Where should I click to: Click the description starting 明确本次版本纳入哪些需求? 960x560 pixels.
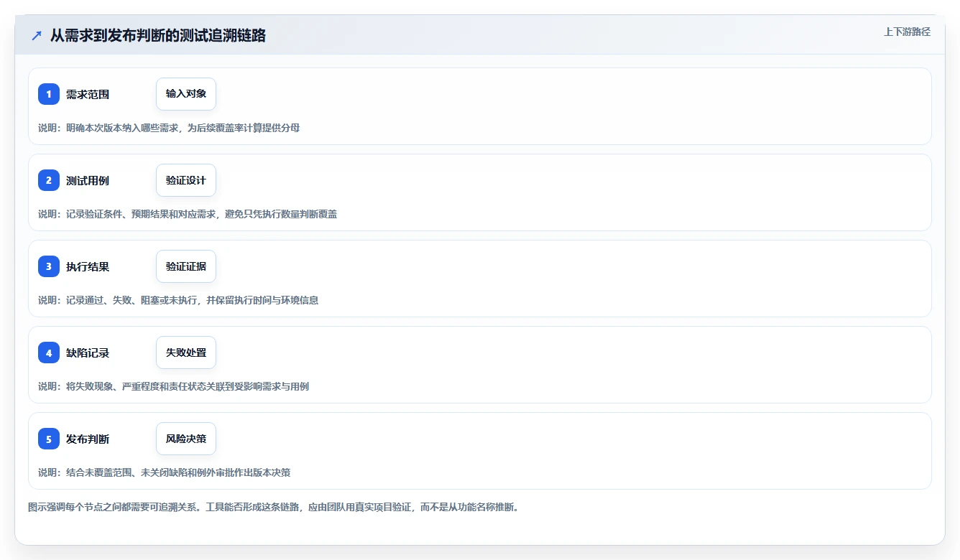tap(169, 128)
